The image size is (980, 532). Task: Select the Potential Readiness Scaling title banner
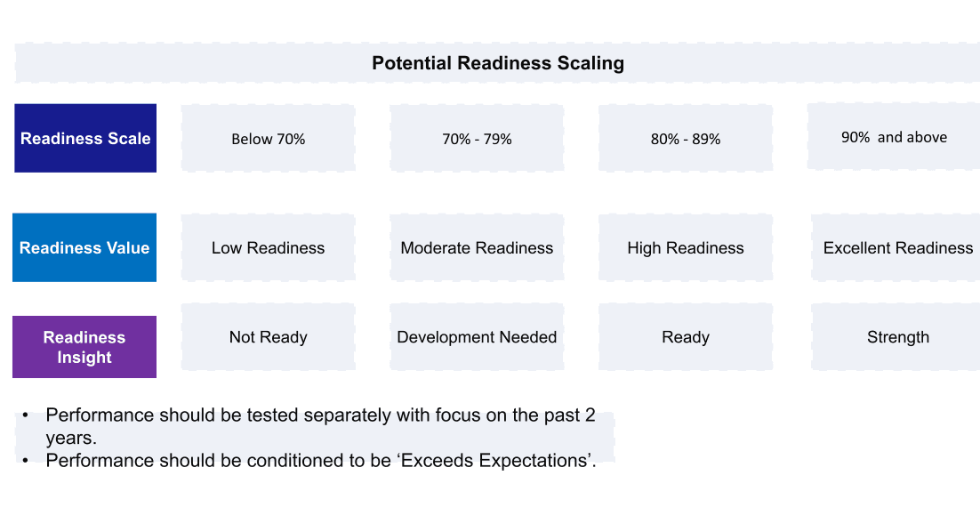tap(497, 62)
